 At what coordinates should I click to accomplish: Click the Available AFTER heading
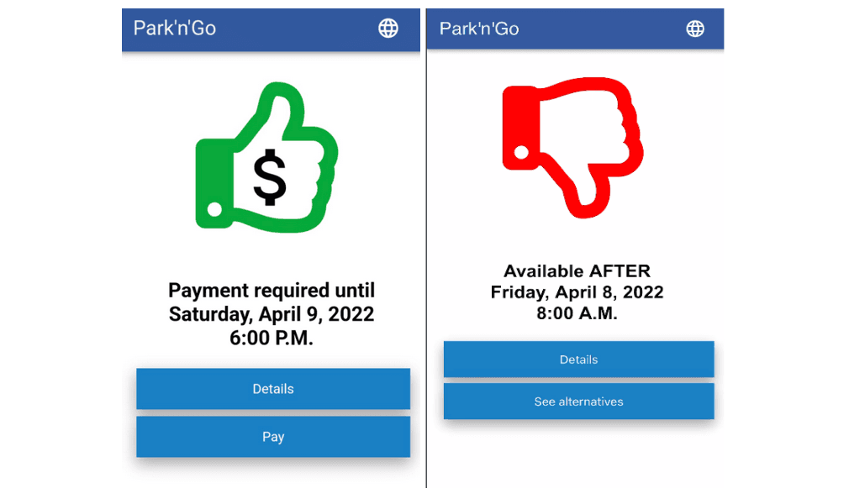click(577, 270)
